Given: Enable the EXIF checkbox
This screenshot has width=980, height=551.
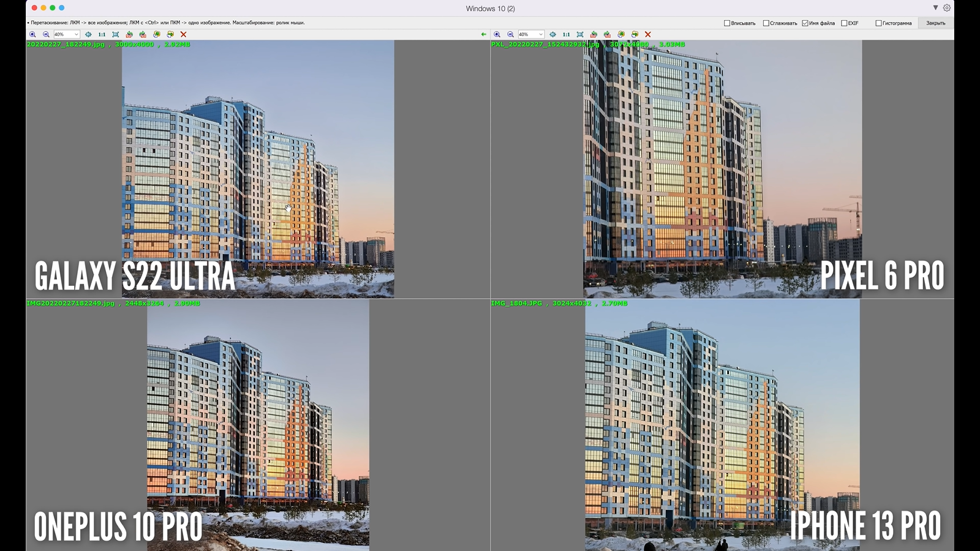Looking at the screenshot, I should (x=844, y=23).
